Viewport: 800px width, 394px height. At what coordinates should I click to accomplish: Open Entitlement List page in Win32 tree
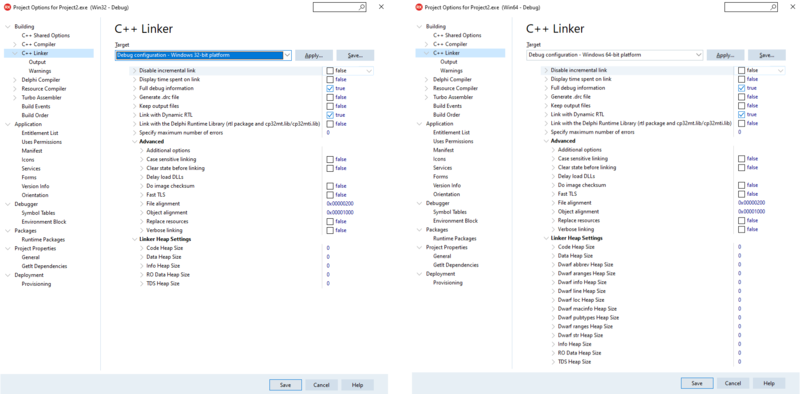pos(40,133)
